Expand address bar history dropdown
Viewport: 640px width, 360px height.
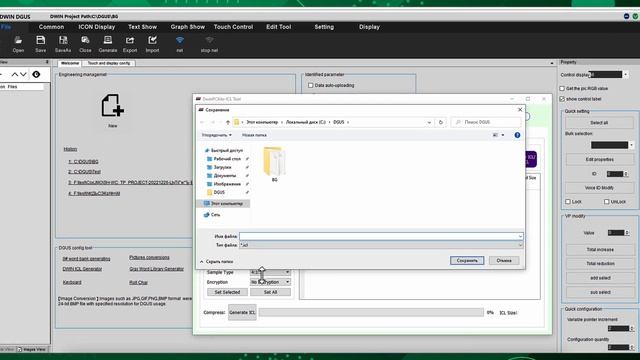click(429, 122)
